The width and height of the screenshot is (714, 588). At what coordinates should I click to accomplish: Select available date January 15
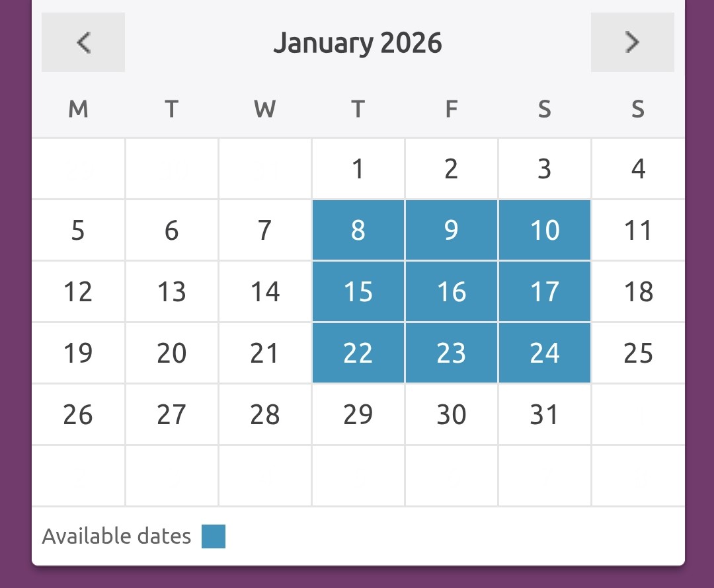358,292
